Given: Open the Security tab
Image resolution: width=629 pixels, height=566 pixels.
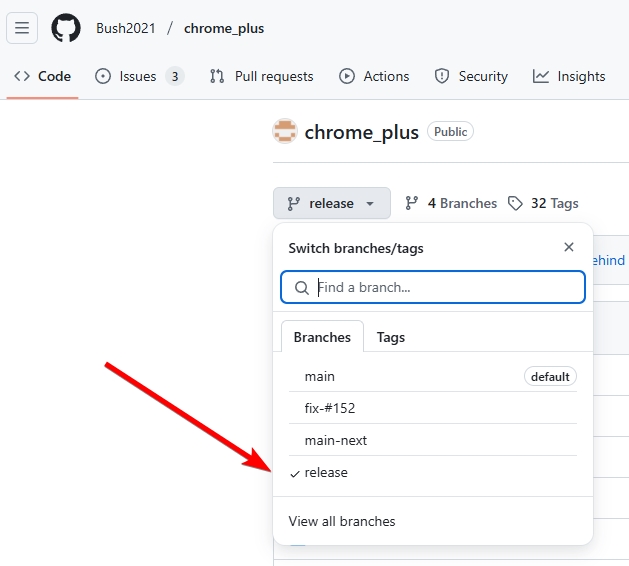Looking at the screenshot, I should tap(471, 76).
